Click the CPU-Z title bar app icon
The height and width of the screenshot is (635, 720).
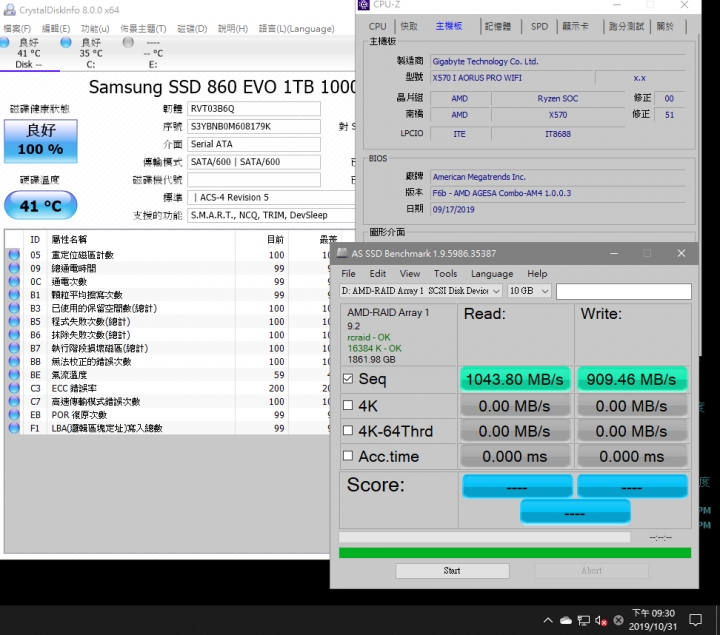pyautogui.click(x=364, y=5)
